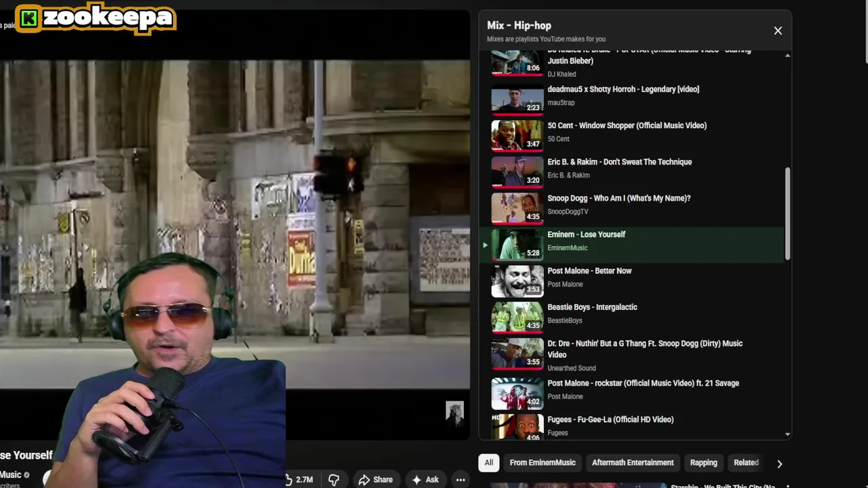Image resolution: width=868 pixels, height=488 pixels.
Task: Click channel name 'EminemMusic' in playlist
Action: click(568, 248)
